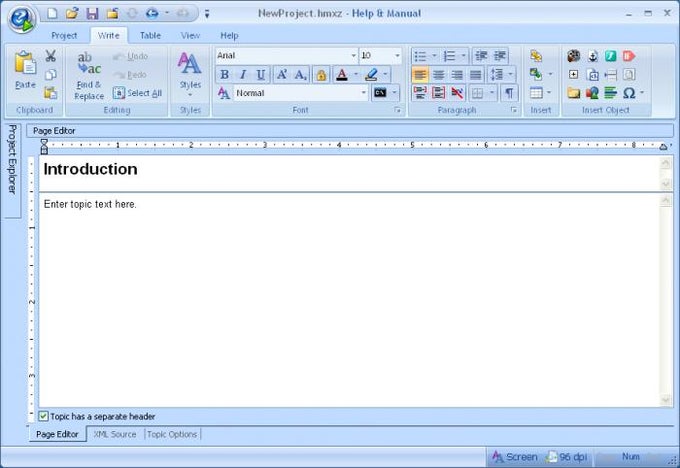Toggle paragraph marks pilcrow display
The width and height of the screenshot is (680, 468).
[x=510, y=93]
